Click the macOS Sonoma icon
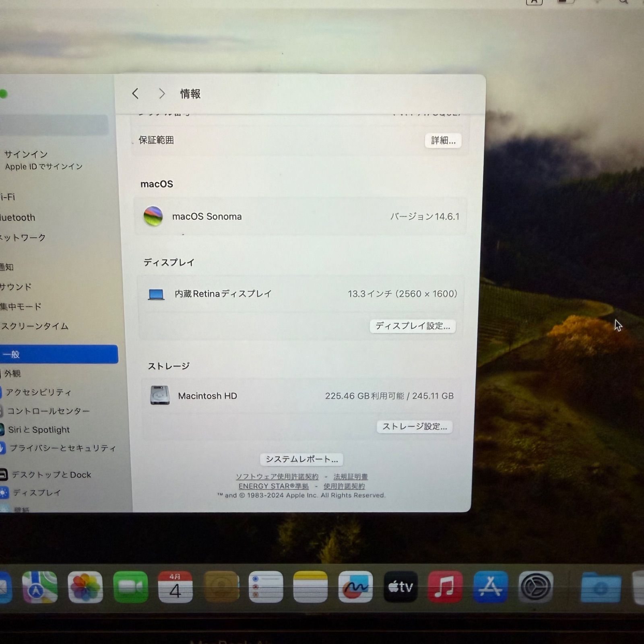644x644 pixels. [x=153, y=216]
